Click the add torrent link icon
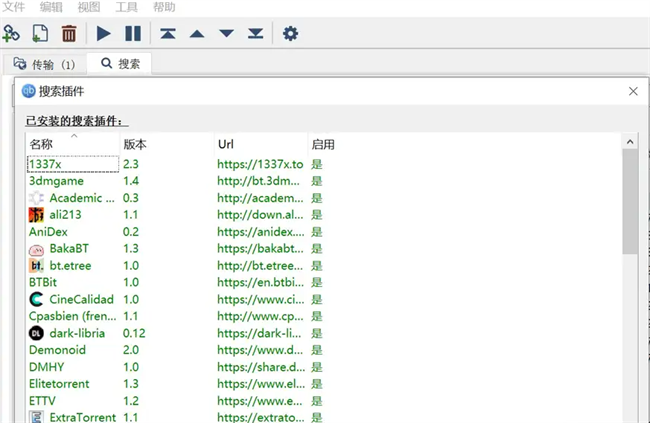 11,33
